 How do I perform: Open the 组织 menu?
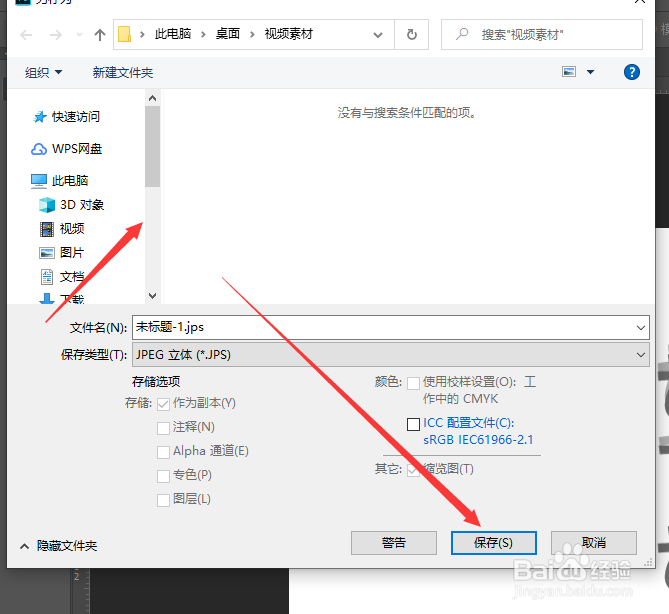click(x=43, y=73)
